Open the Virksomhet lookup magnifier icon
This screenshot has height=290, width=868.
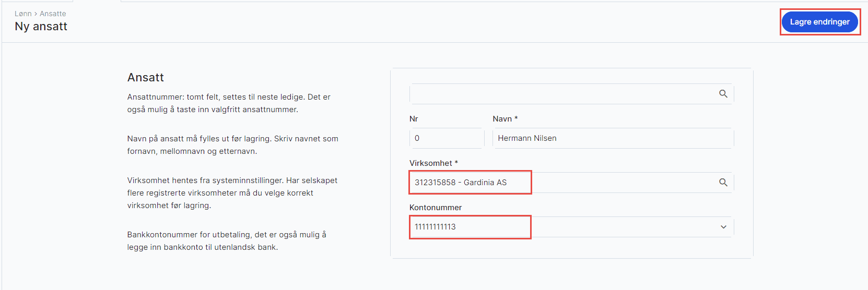click(723, 183)
